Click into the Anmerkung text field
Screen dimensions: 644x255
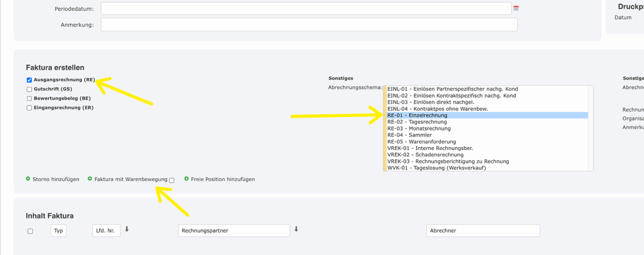309,25
